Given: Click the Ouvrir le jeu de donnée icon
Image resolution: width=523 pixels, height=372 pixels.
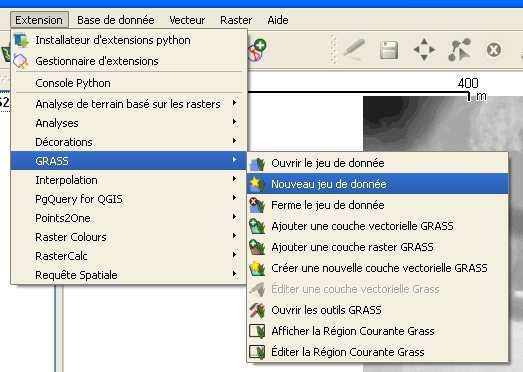Looking at the screenshot, I should (257, 163).
